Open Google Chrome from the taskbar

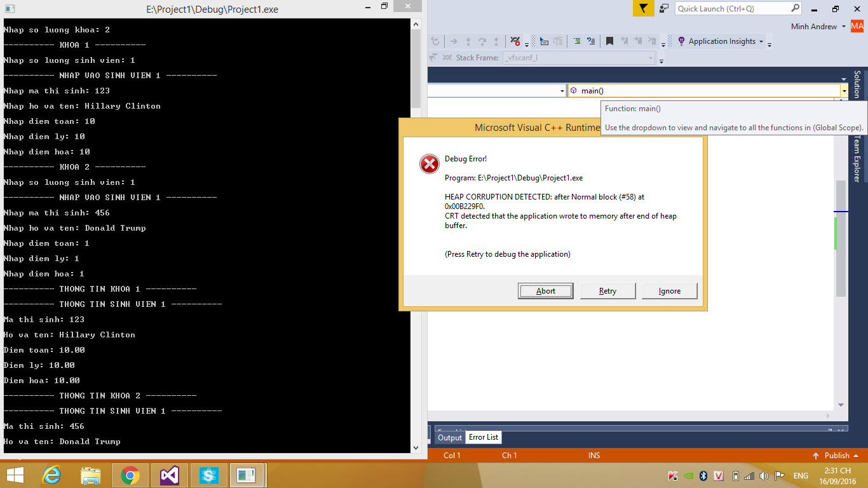(130, 475)
